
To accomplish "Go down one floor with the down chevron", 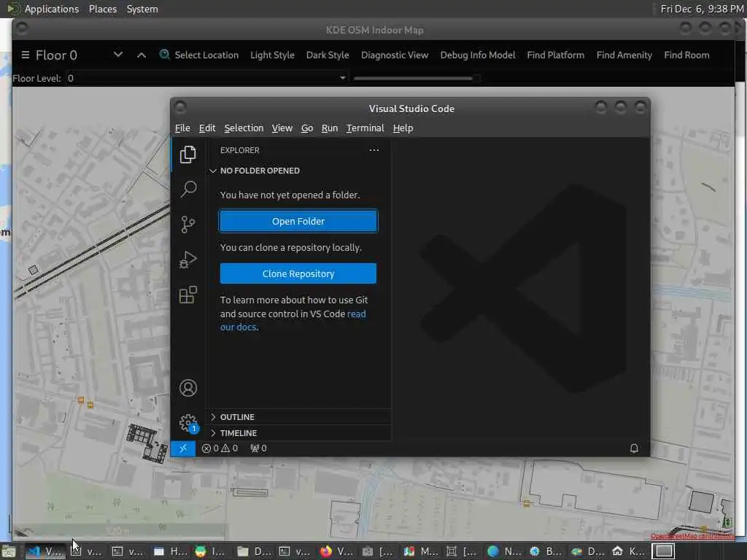I will [118, 55].
